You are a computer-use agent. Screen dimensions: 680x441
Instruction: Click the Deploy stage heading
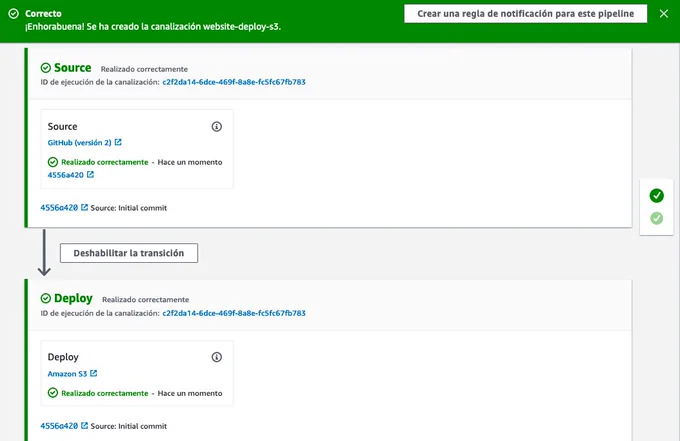pyautogui.click(x=73, y=298)
